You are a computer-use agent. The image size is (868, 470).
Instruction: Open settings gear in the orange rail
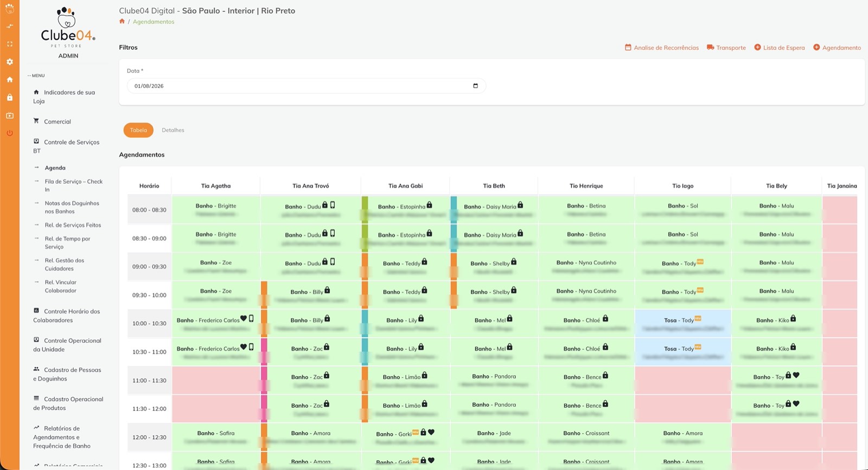(x=10, y=62)
